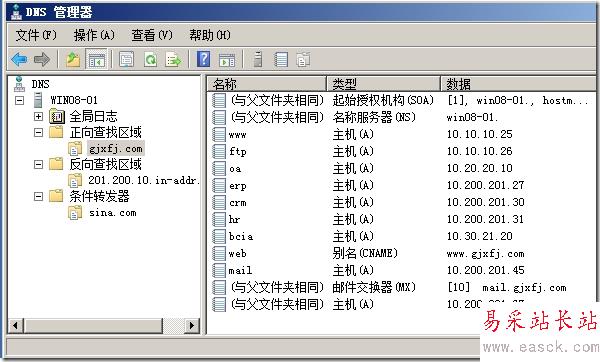Open the 帮助(H) menu
The height and width of the screenshot is (362, 600).
pos(210,35)
